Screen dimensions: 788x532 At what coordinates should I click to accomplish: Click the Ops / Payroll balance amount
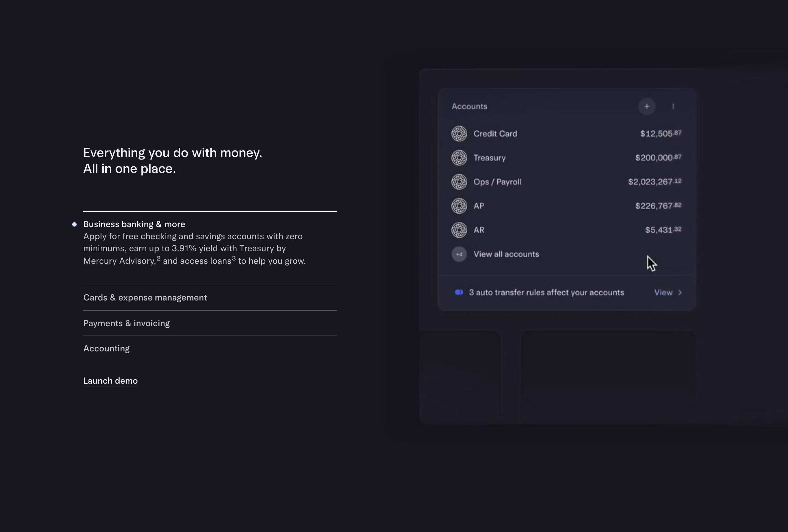(655, 182)
